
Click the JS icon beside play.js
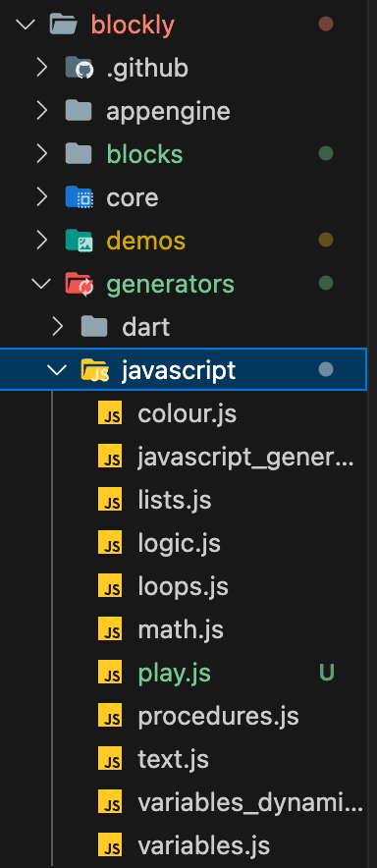(x=110, y=674)
